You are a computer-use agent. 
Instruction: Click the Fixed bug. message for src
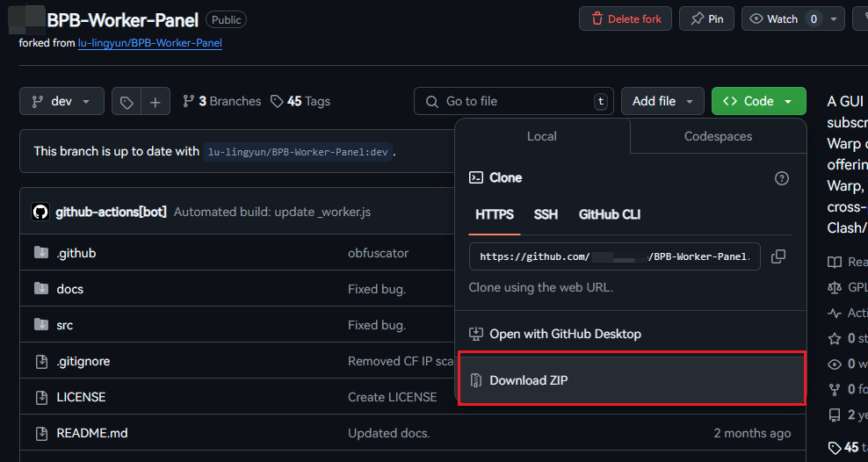[377, 325]
